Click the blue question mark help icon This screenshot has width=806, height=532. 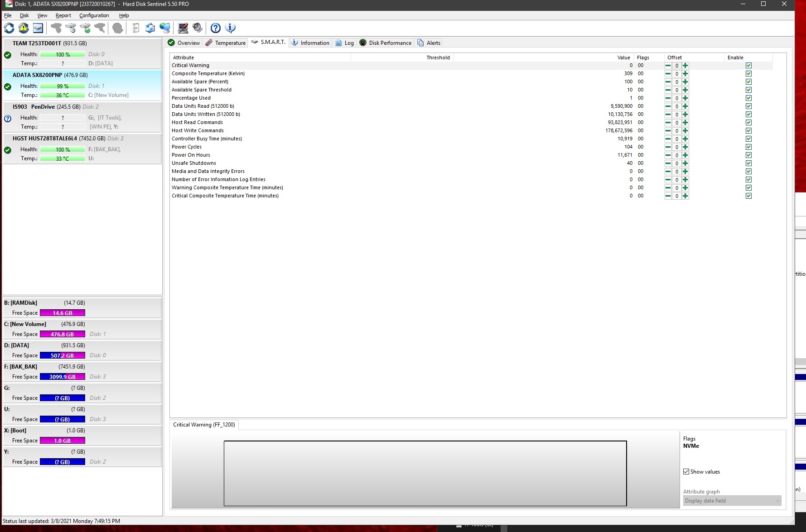coord(216,28)
